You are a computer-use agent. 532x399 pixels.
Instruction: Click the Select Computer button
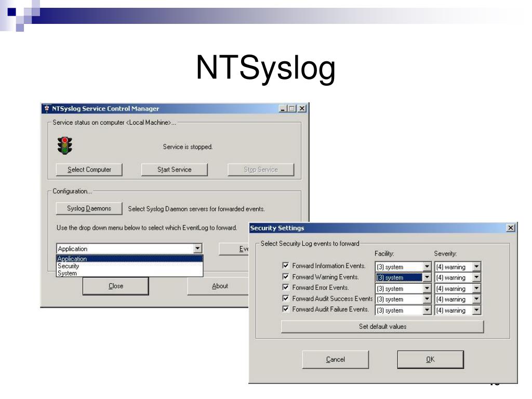point(89,170)
